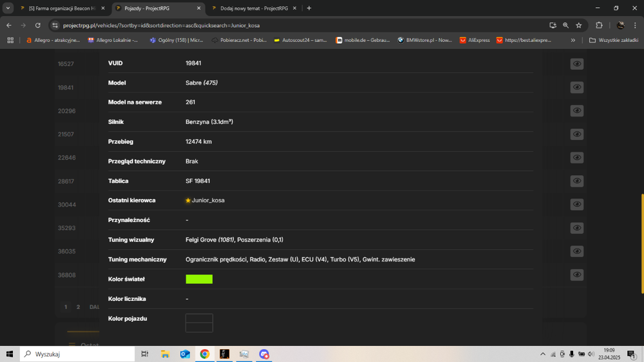This screenshot has width=644, height=362.
Task: Open the mobile.de bookmark
Action: (363, 41)
